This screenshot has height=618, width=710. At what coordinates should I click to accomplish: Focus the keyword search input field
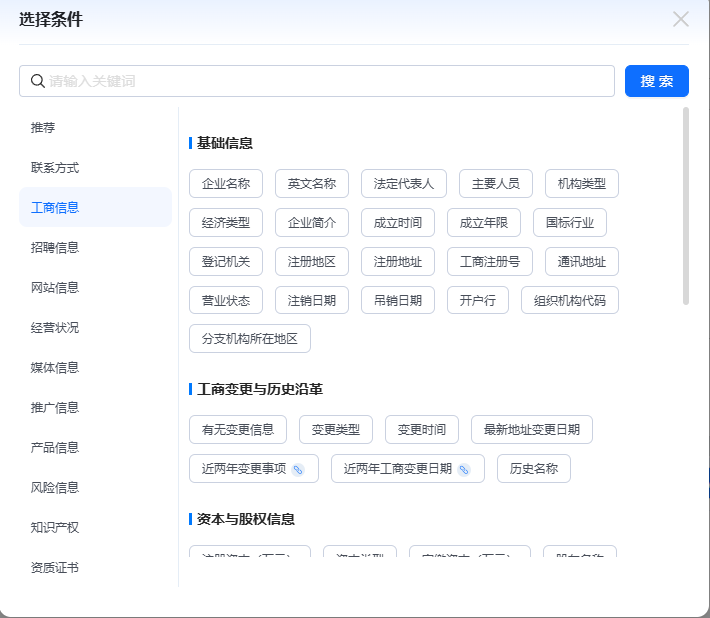(317, 81)
